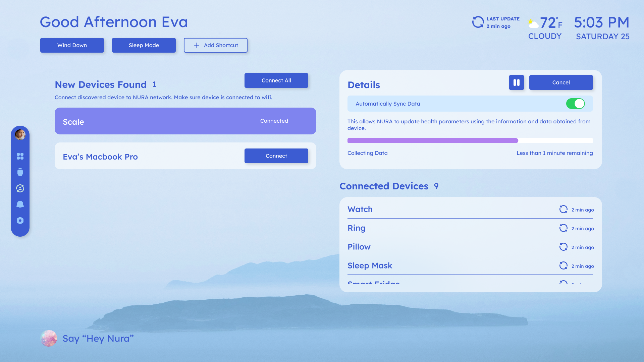The width and height of the screenshot is (644, 362).
Task: Refresh sync for the Watch device
Action: [x=563, y=209]
